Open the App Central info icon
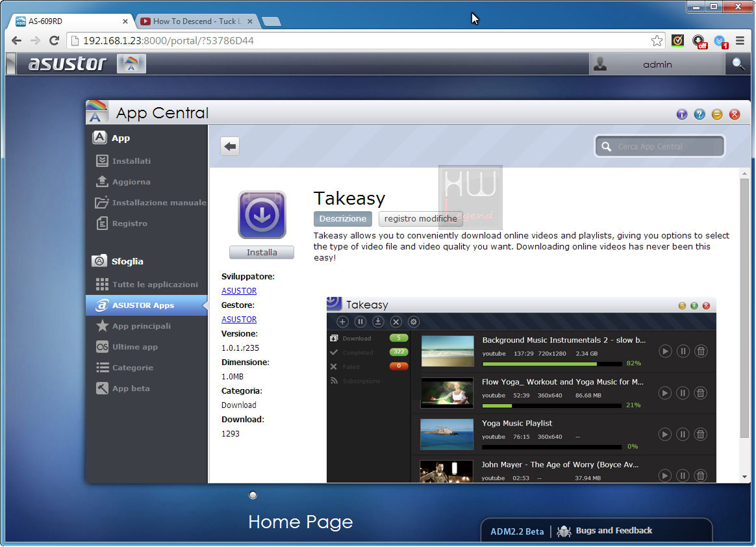 click(682, 114)
